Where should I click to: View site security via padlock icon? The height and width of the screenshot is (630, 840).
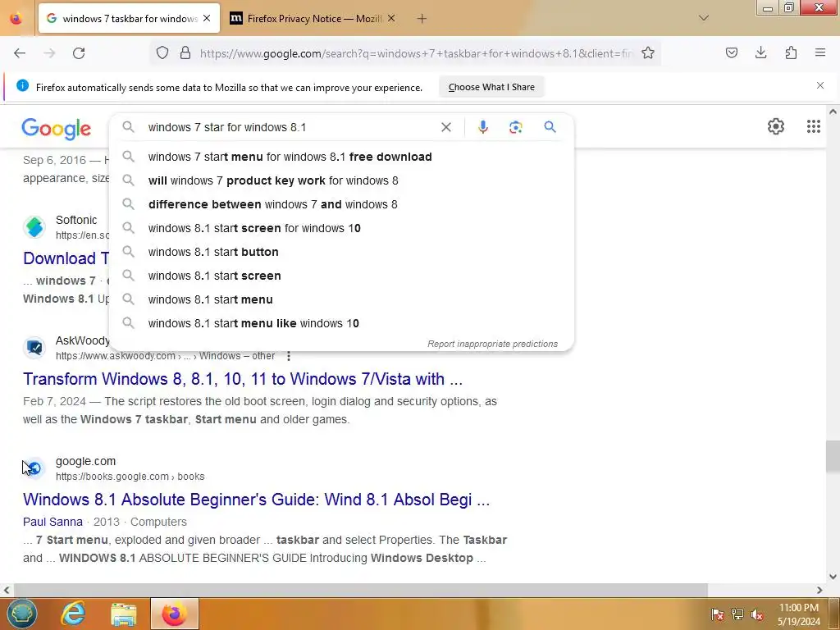pos(185,53)
